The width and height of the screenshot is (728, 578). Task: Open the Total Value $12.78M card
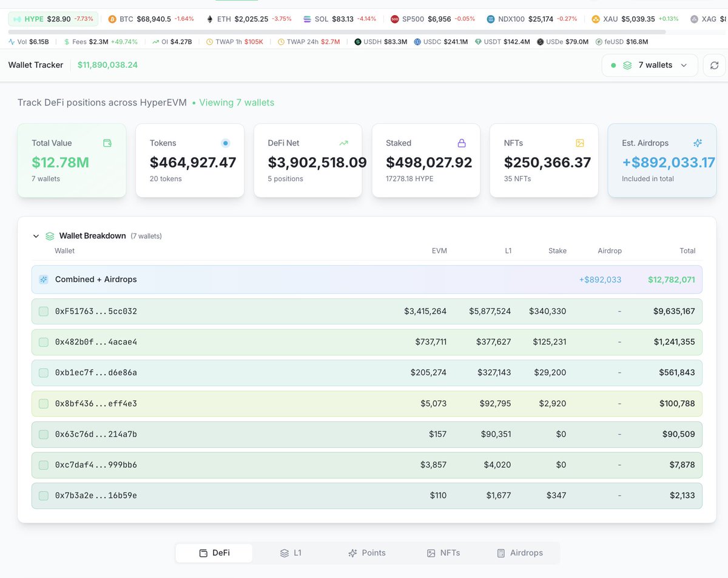pos(72,161)
